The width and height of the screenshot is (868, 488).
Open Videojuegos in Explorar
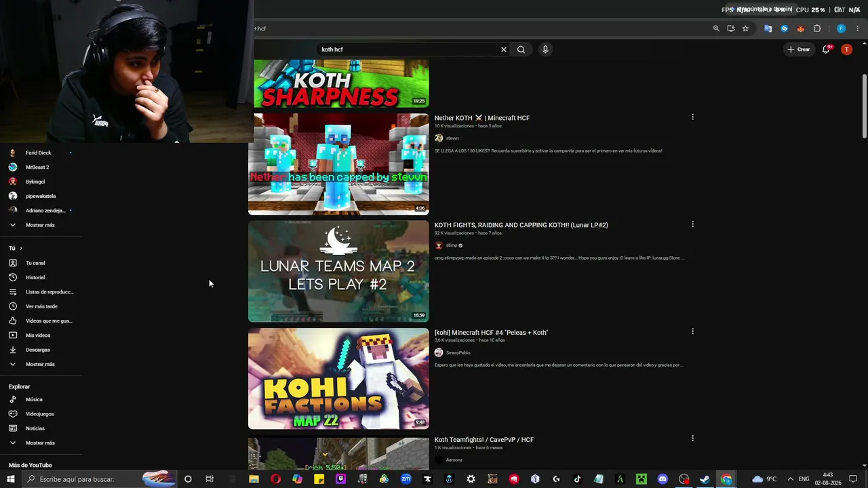(41, 414)
